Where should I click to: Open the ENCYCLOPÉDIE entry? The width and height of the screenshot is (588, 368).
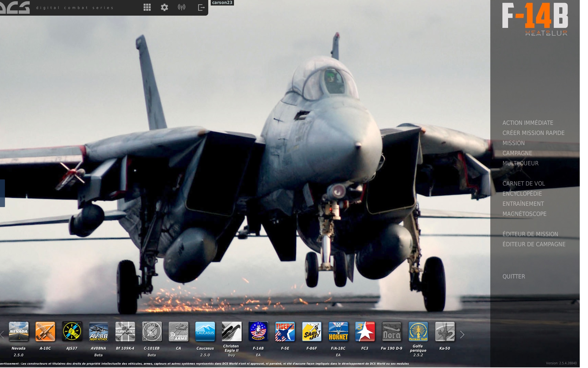coord(522,194)
